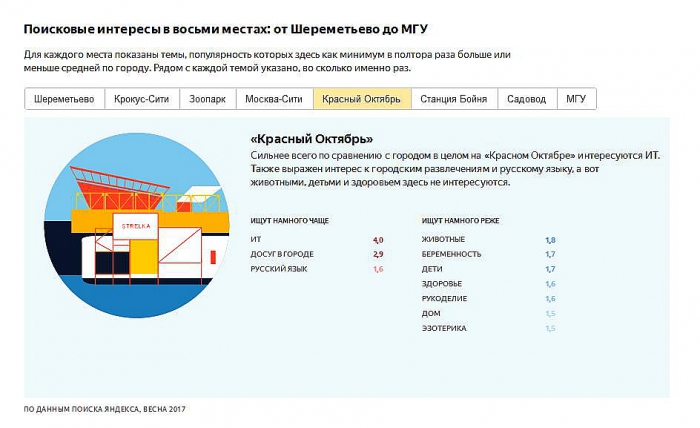Click the footer ПО ДАННЫМ ПОИСКА ЯНДЕКСА, ВЕСНА 2017
The width and height of the screenshot is (700, 428).
pyautogui.click(x=104, y=409)
